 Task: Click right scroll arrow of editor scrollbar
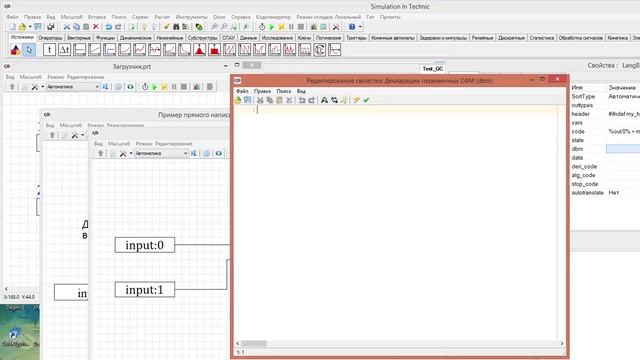pyautogui.click(x=562, y=344)
